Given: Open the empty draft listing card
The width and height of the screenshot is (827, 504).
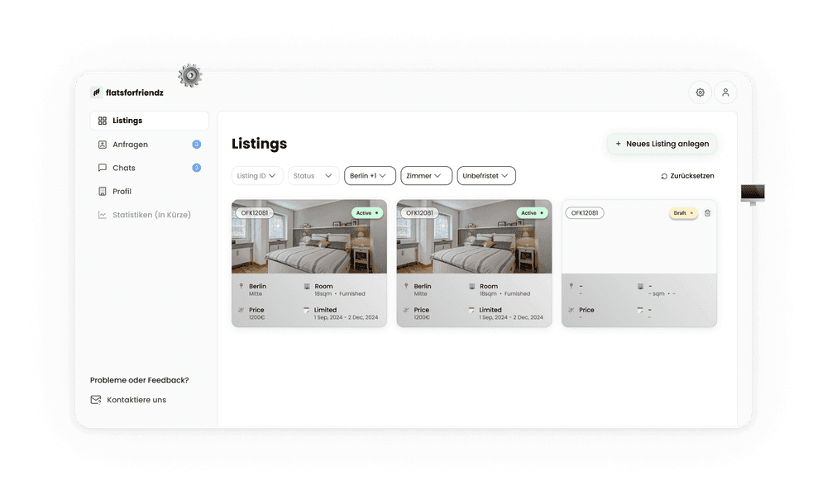Looking at the screenshot, I should tap(639, 263).
